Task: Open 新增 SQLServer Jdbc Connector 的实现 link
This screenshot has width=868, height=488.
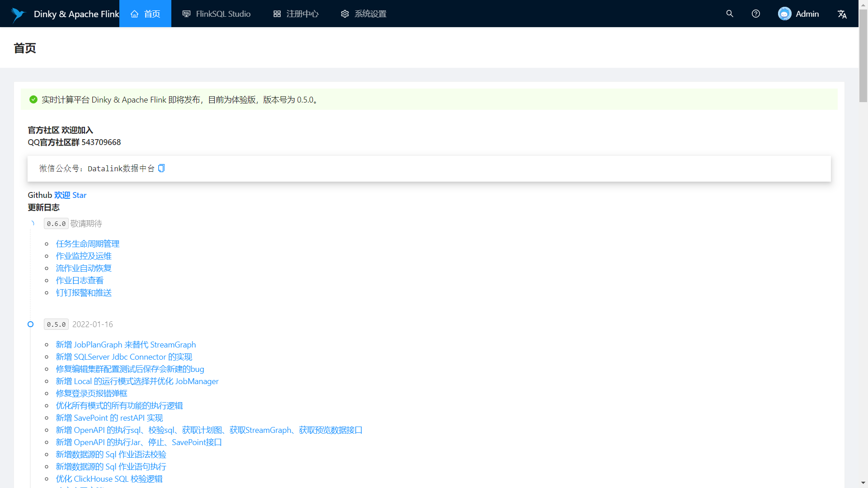Action: point(124,357)
